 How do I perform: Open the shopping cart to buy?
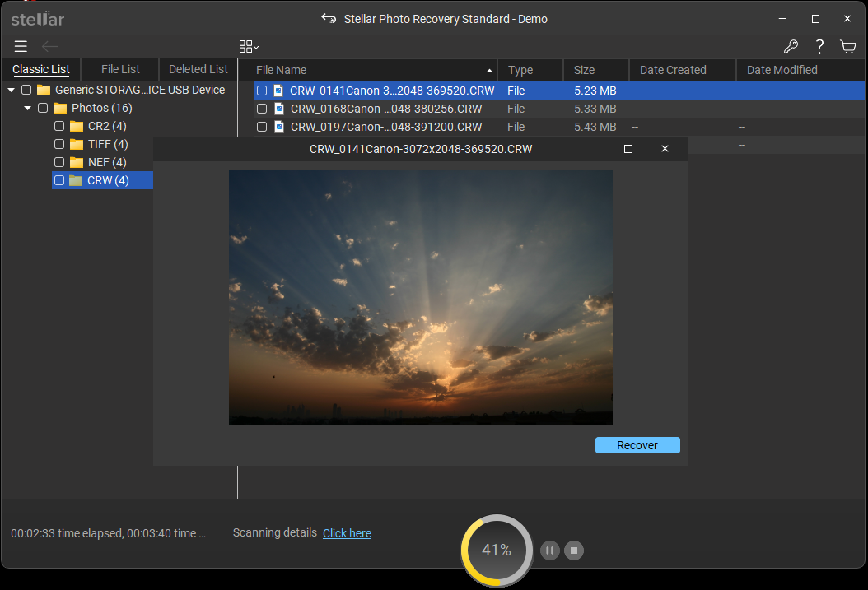847,46
